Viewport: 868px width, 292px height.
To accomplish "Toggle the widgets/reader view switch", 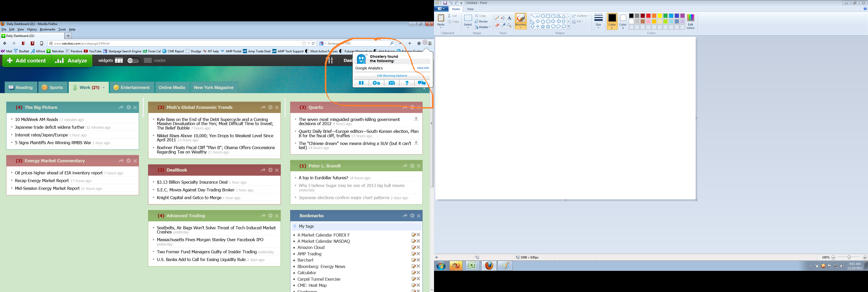I will (x=133, y=61).
